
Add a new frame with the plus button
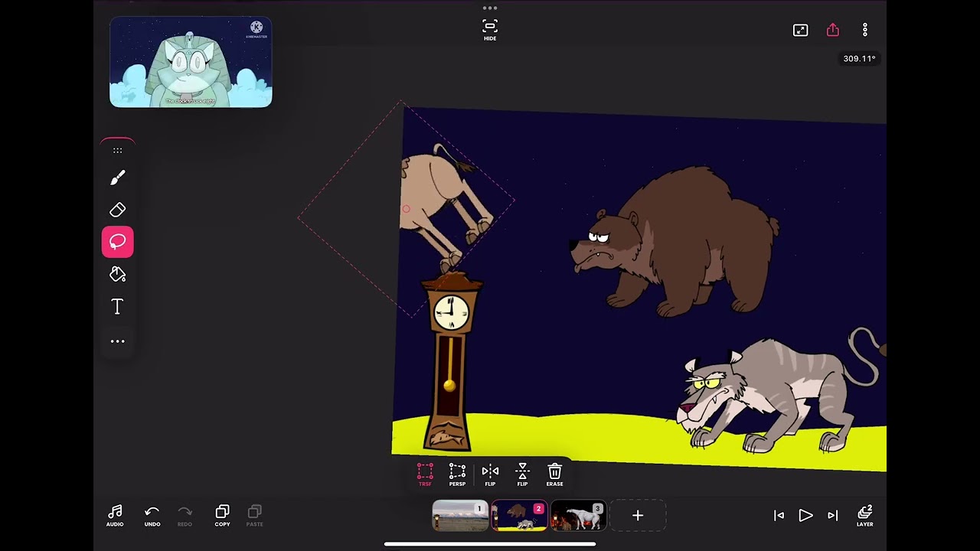point(638,516)
